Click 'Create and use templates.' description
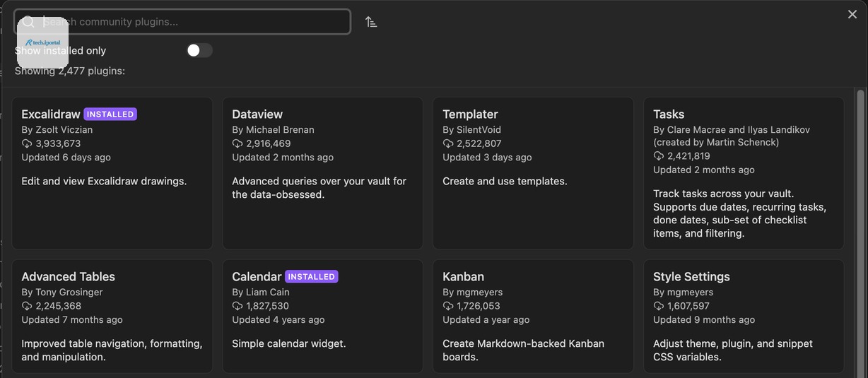 coord(505,182)
